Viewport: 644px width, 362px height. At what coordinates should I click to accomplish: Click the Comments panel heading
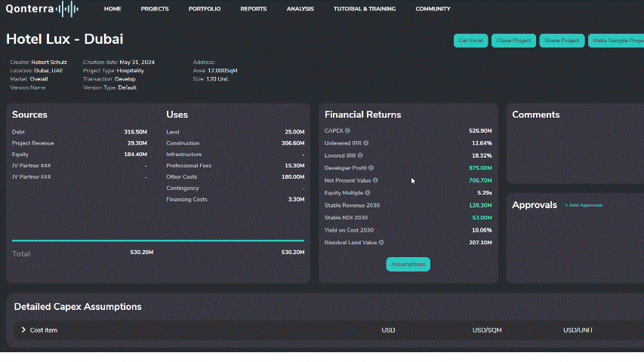click(535, 115)
